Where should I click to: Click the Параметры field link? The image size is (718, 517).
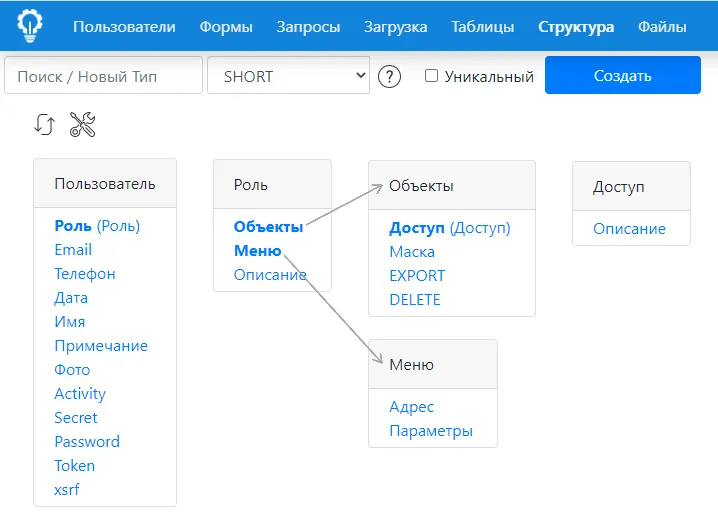[431, 431]
